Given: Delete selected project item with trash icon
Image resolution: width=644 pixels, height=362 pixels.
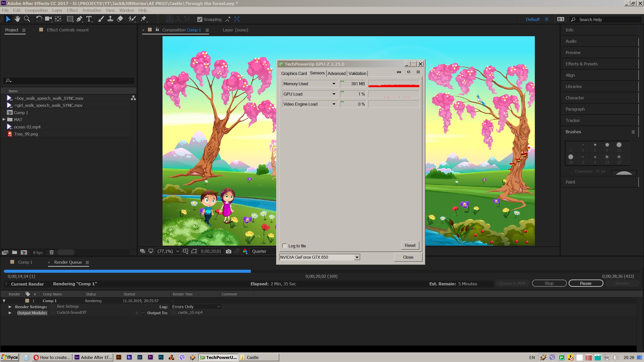Looking at the screenshot, I should point(52,252).
